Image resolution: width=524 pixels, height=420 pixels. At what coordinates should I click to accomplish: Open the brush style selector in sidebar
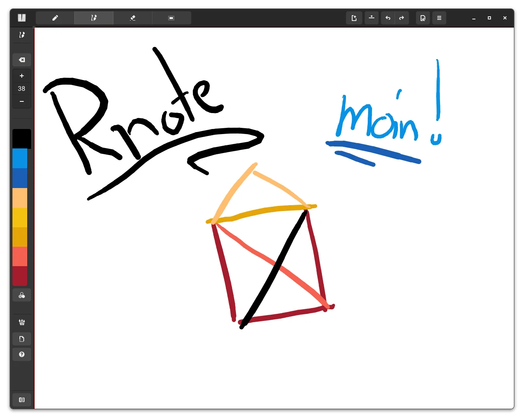click(22, 35)
